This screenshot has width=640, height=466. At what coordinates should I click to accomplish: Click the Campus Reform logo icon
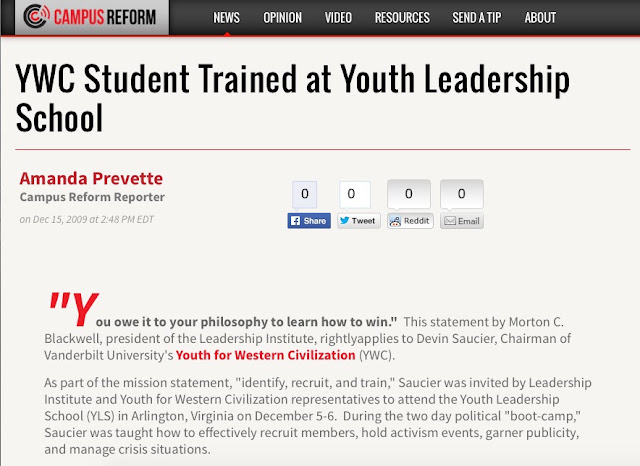coord(37,16)
